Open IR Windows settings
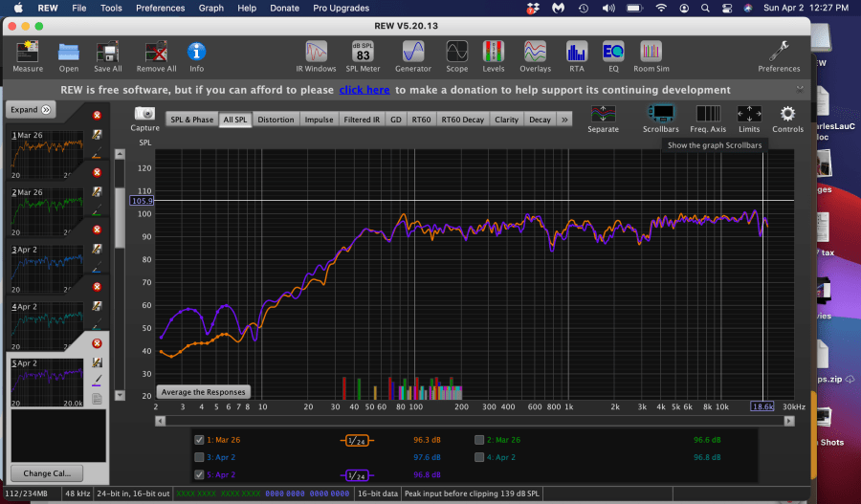Screen dimensions: 861x504 click(x=316, y=56)
